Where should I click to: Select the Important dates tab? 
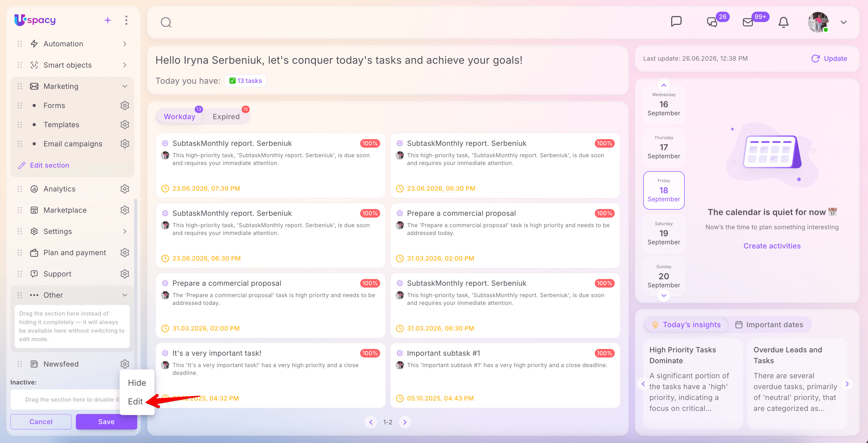tap(769, 325)
